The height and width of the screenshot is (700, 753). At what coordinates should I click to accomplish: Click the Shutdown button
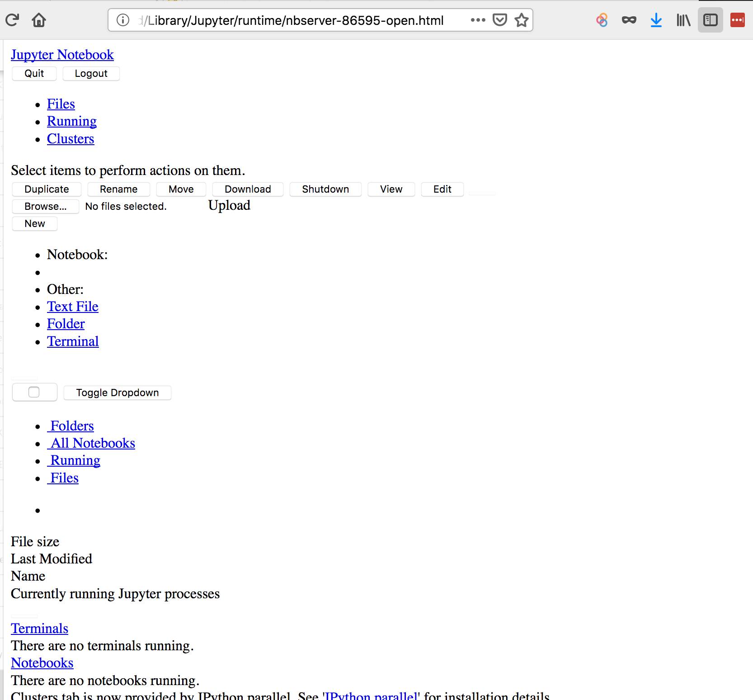(x=326, y=189)
